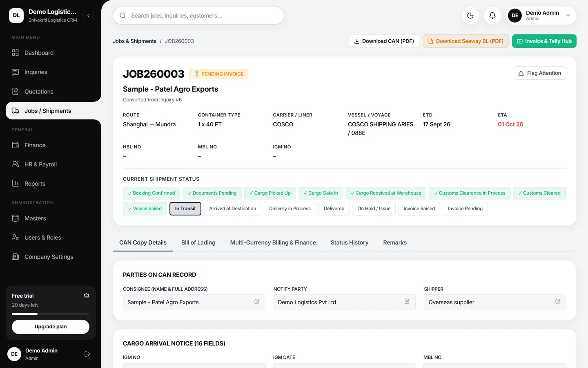The image size is (588, 368).
Task: Set status to Arrived at Destination
Action: 232,209
